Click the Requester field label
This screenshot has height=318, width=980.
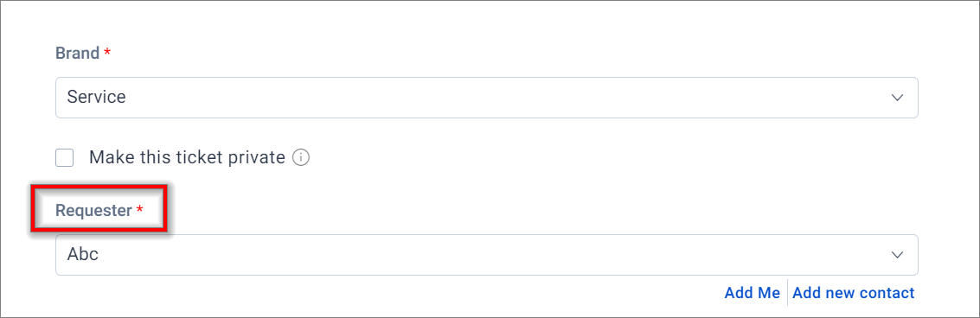93,211
